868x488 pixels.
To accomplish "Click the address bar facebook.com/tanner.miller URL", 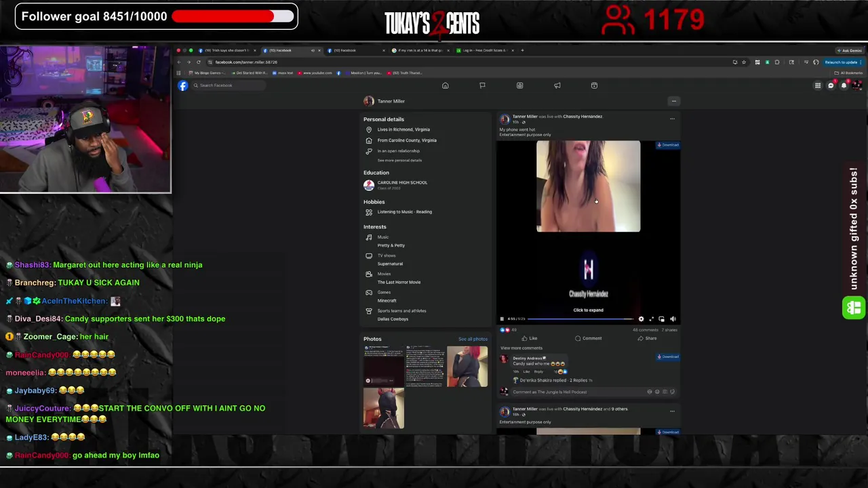I will pos(246,62).
